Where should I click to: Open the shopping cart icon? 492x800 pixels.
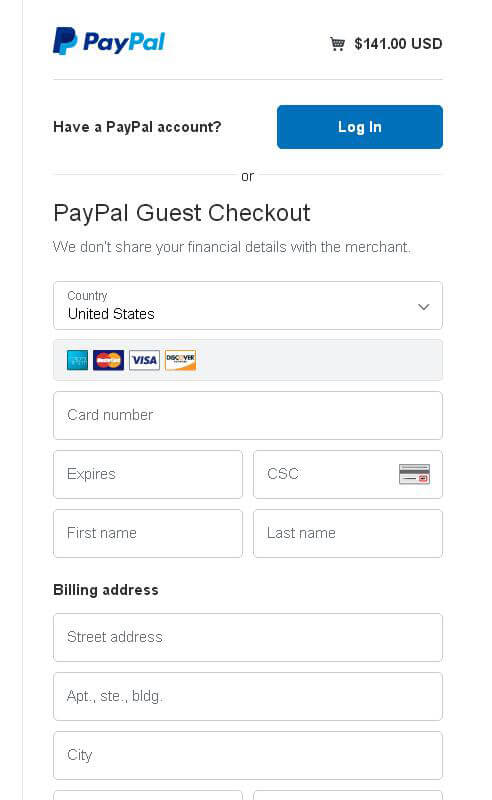[x=337, y=44]
